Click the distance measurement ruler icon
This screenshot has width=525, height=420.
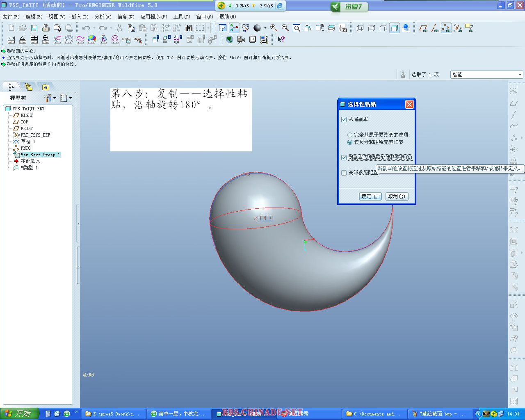point(11,39)
